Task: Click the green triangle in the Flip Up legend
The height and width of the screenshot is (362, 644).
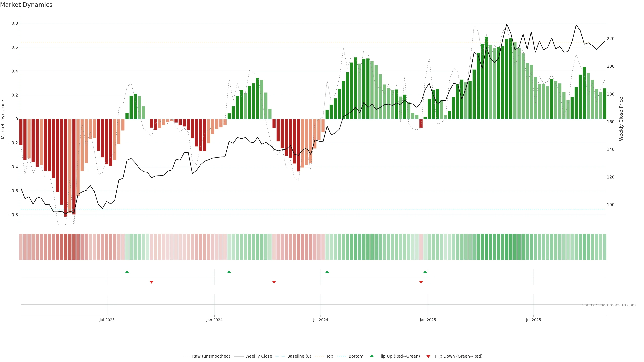Action: 372,356
